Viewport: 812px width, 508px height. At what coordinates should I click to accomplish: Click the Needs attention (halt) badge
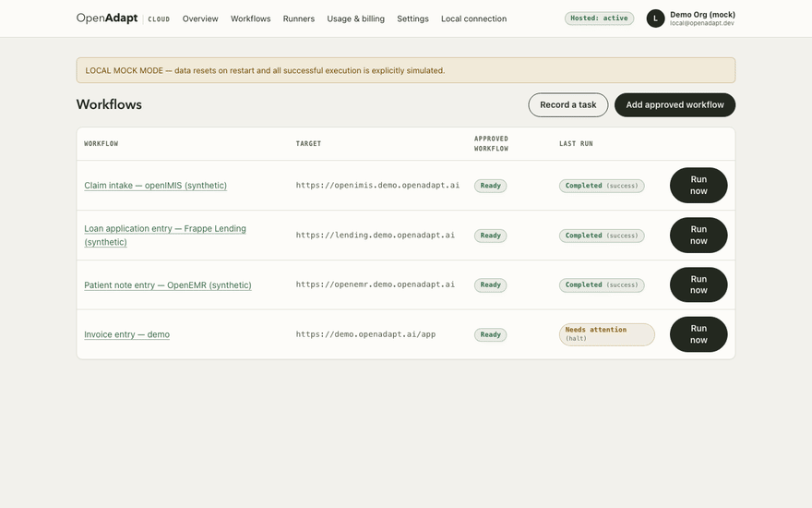point(607,334)
